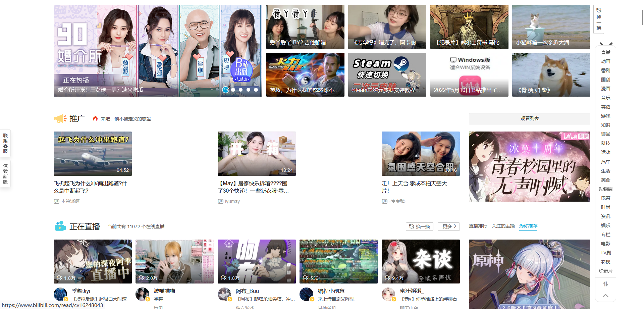Viewport: 644px width, 309px height.
Task: Open uploader 本签派啊 profile
Action: click(70, 201)
